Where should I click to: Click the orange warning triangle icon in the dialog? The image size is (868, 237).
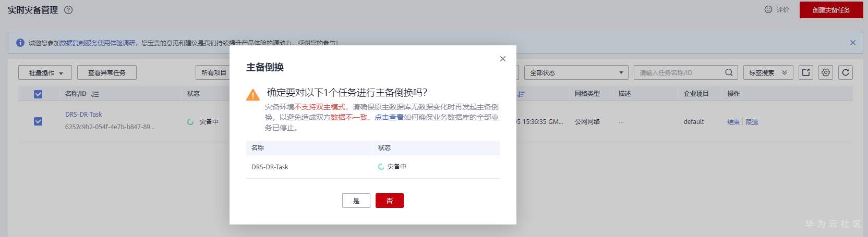[x=253, y=94]
